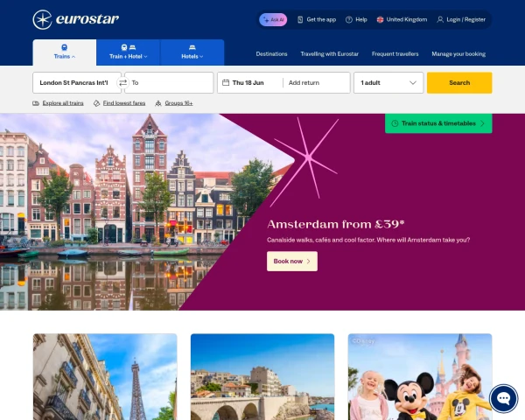Screen dimensions: 525x420
Task: Click the passengers dropdown arrow
Action: click(x=413, y=83)
